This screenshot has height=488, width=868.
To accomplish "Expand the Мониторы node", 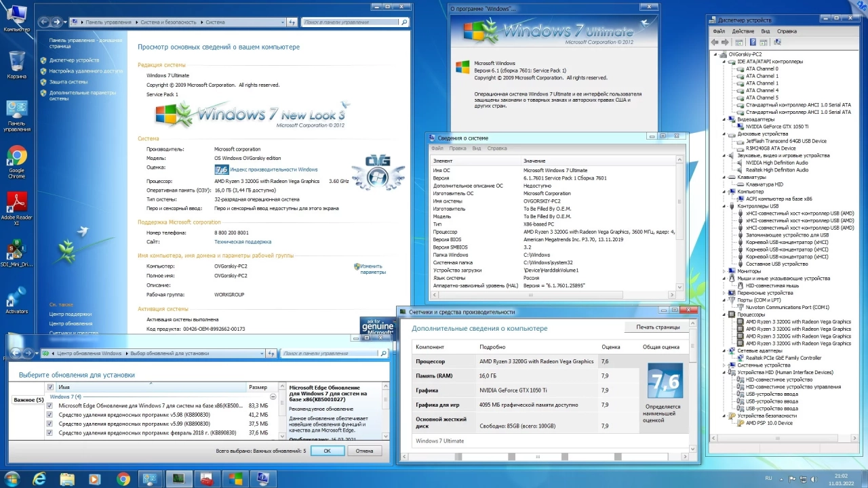I will [725, 271].
